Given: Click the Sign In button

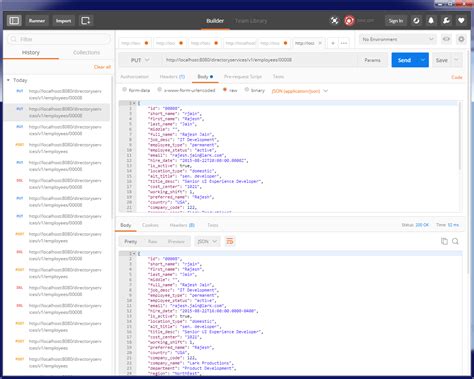Looking at the screenshot, I should coord(396,21).
